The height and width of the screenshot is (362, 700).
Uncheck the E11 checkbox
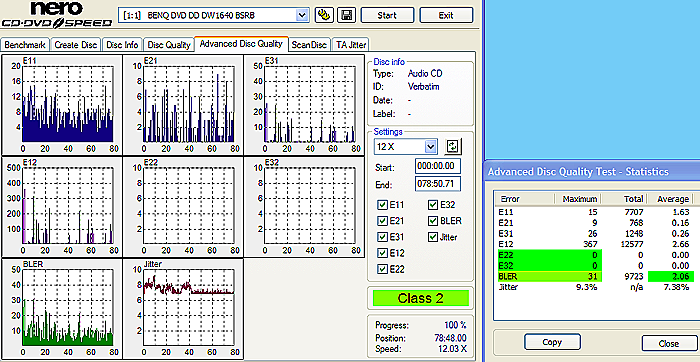(382, 205)
